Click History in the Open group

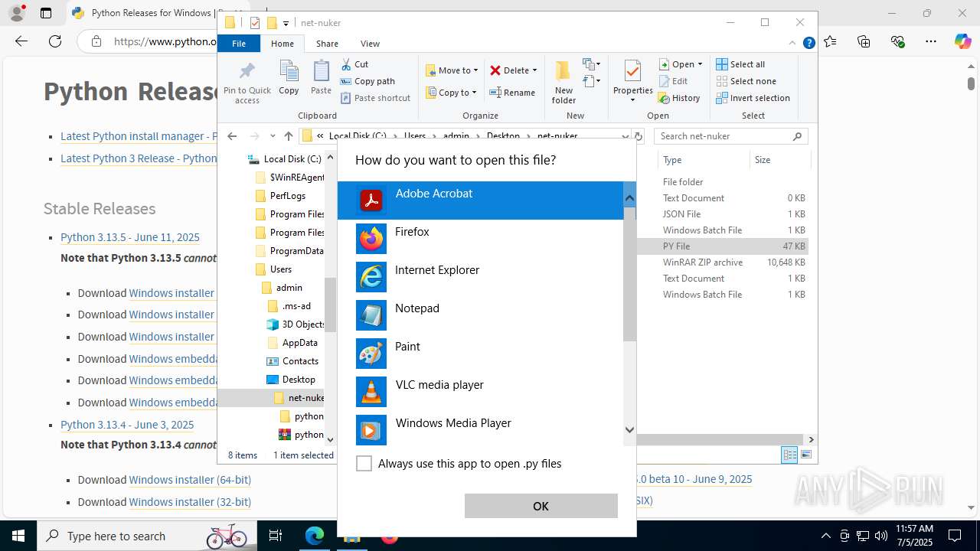tap(679, 98)
